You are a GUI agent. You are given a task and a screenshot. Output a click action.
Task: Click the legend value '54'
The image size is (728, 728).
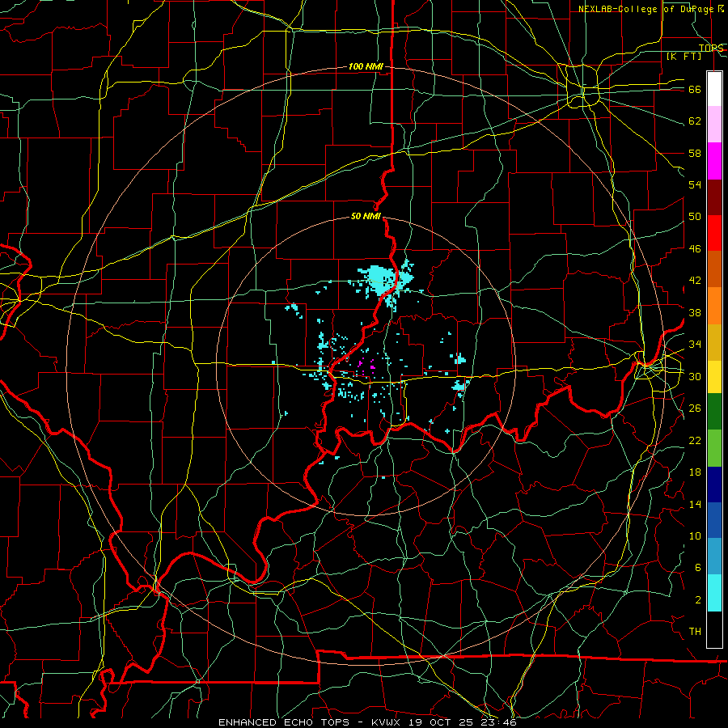click(x=695, y=184)
